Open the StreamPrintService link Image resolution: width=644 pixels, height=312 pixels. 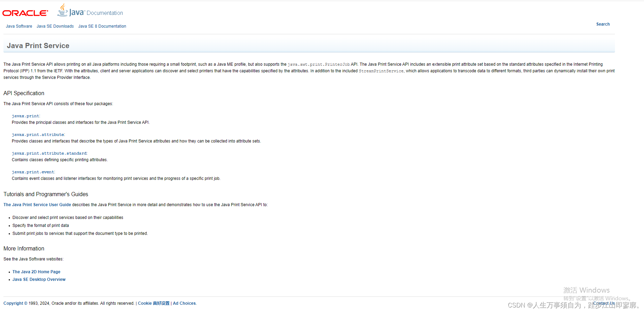click(381, 71)
